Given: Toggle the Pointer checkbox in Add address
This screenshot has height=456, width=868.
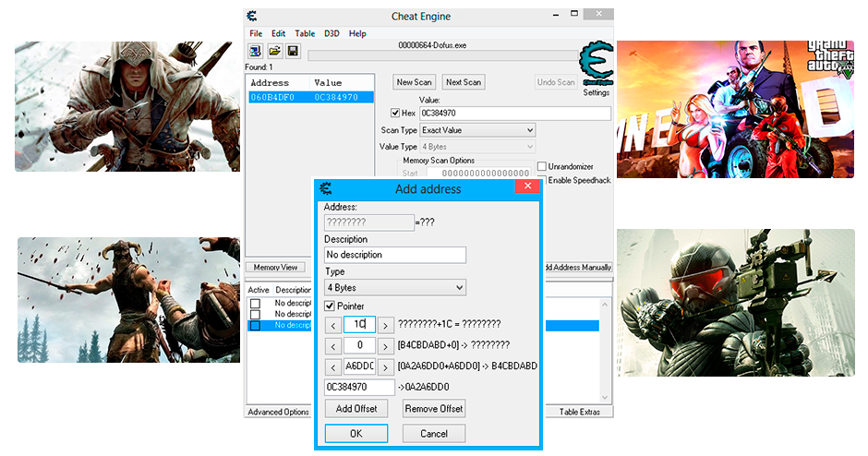Looking at the screenshot, I should 330,306.
